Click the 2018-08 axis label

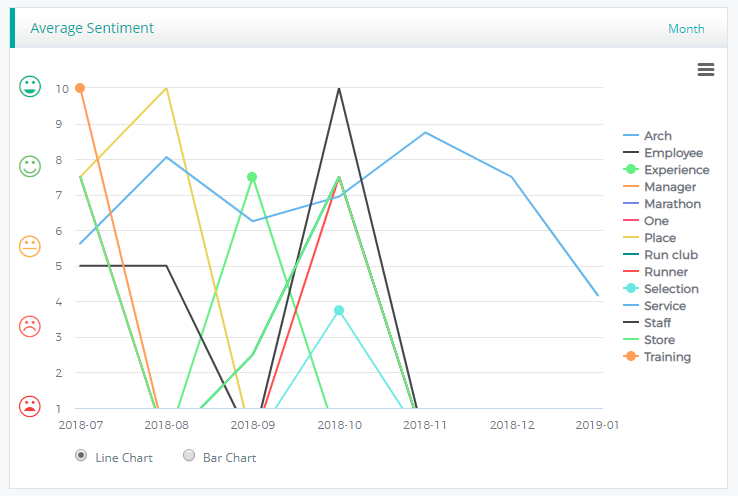(166, 425)
